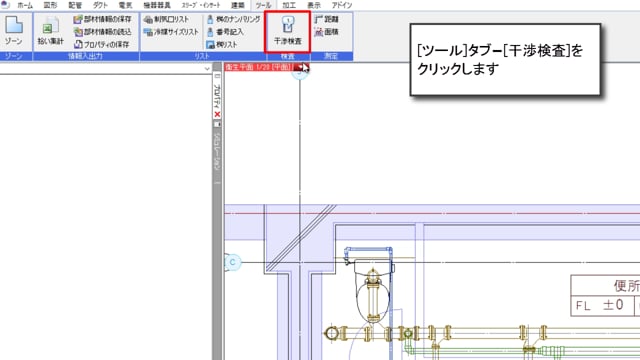
Task: Click 部材情報の読込 in the ribbon
Action: click(x=102, y=32)
